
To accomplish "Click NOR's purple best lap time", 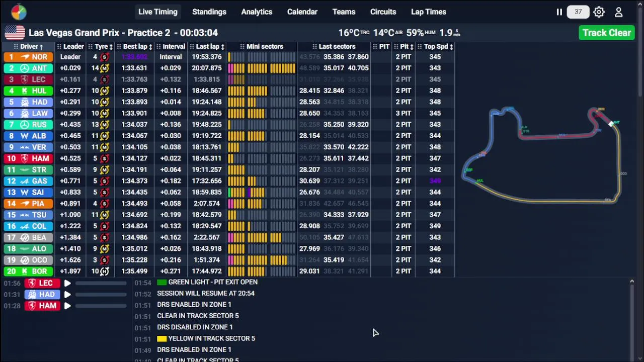I will click(x=134, y=57).
